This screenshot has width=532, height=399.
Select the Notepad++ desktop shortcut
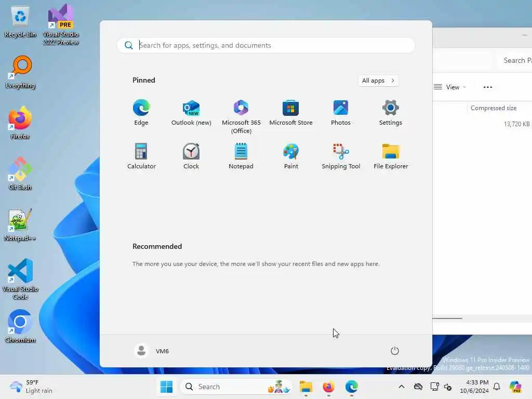tap(20, 224)
